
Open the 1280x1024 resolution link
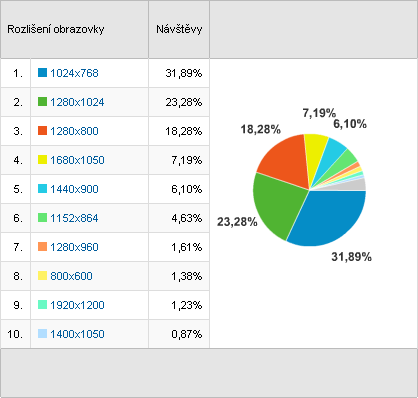tap(77, 102)
